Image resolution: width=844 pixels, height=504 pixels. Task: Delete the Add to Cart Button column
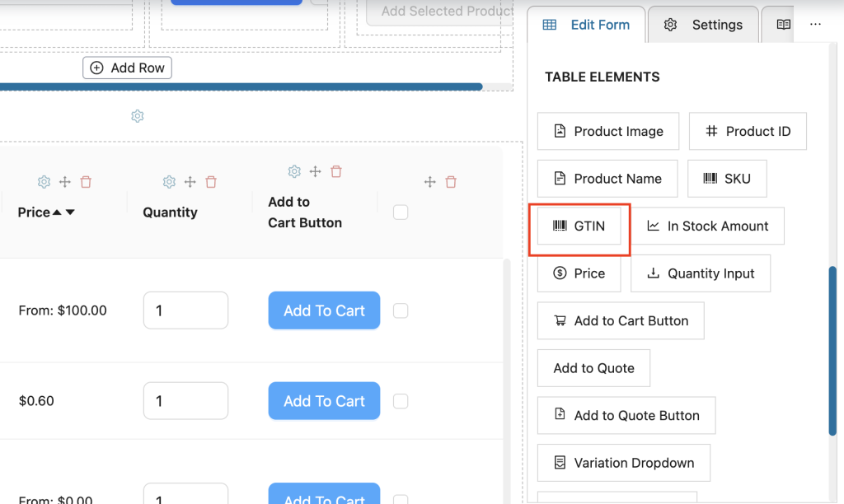pos(336,171)
